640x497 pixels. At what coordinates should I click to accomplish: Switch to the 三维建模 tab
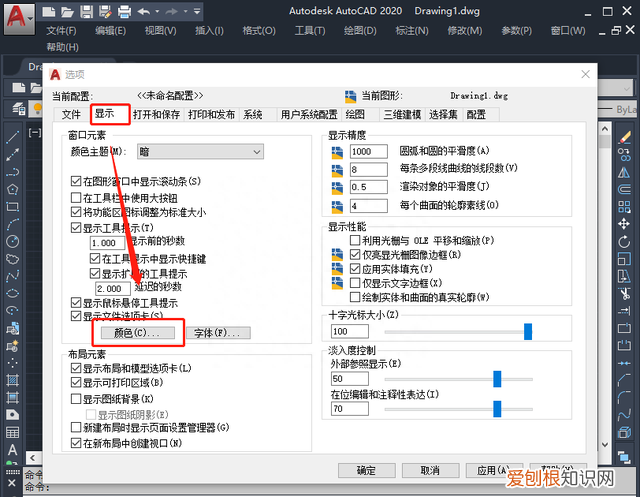(x=402, y=115)
